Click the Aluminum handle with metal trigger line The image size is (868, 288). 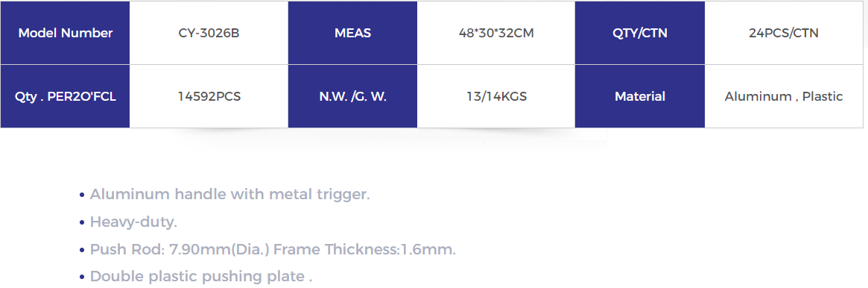tap(229, 195)
